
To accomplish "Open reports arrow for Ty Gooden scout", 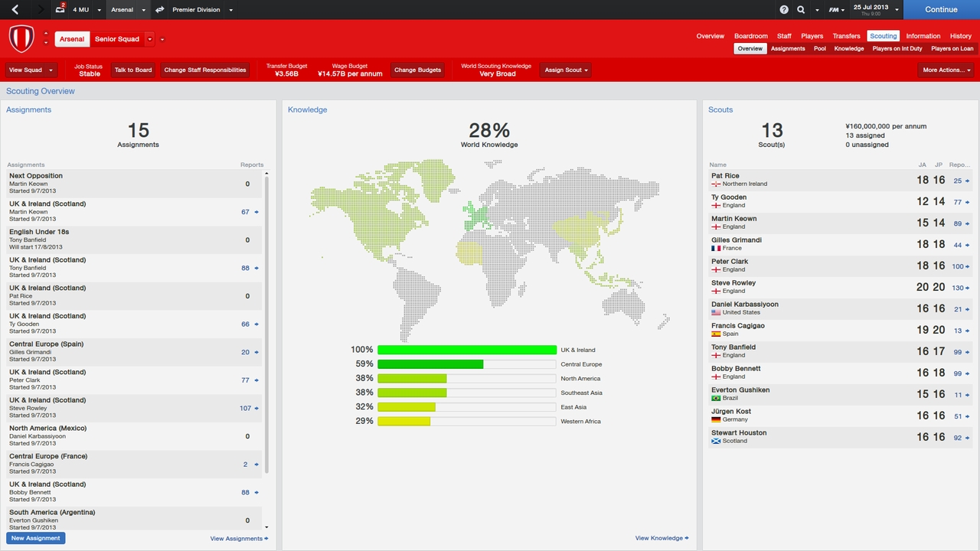I will 967,202.
